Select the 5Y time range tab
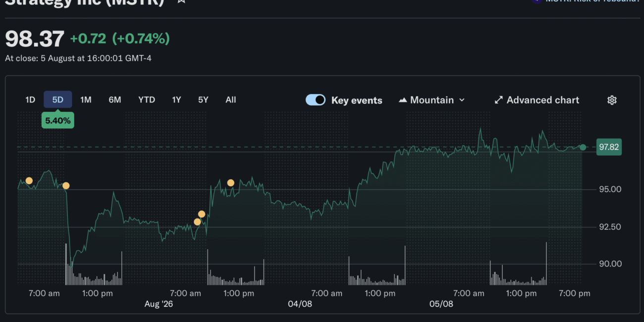 pyautogui.click(x=203, y=100)
